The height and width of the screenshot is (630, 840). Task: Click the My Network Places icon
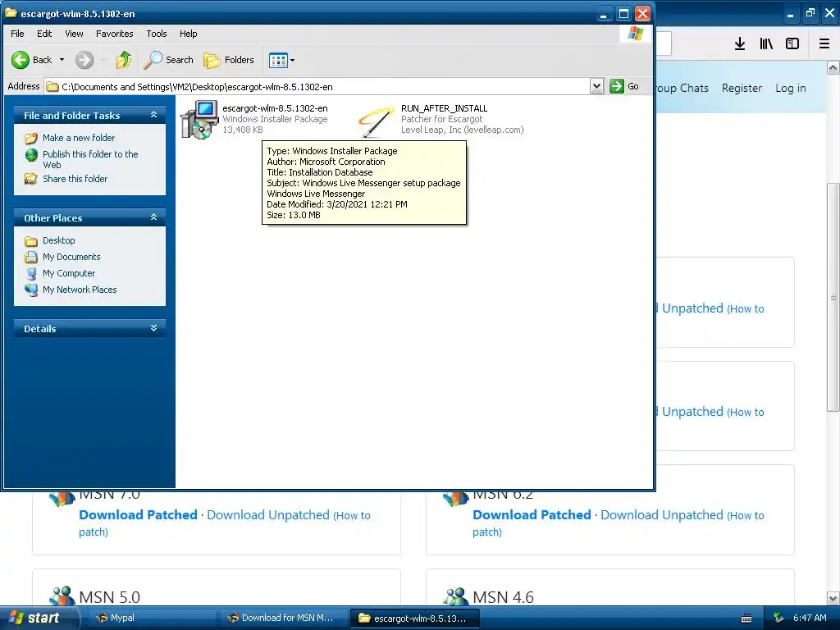31,290
